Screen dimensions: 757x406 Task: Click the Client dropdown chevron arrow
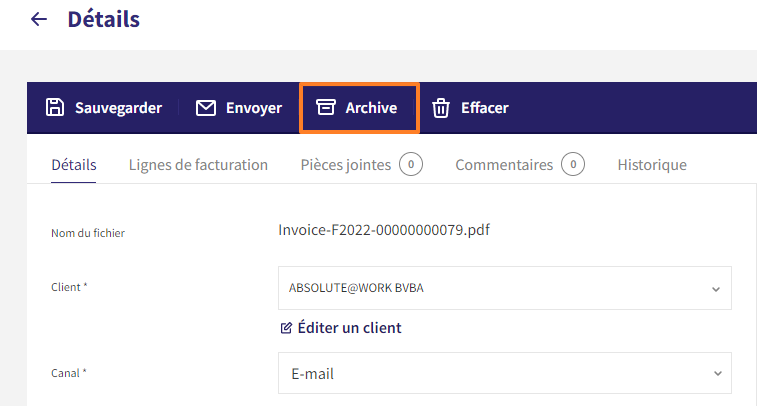coord(716,289)
